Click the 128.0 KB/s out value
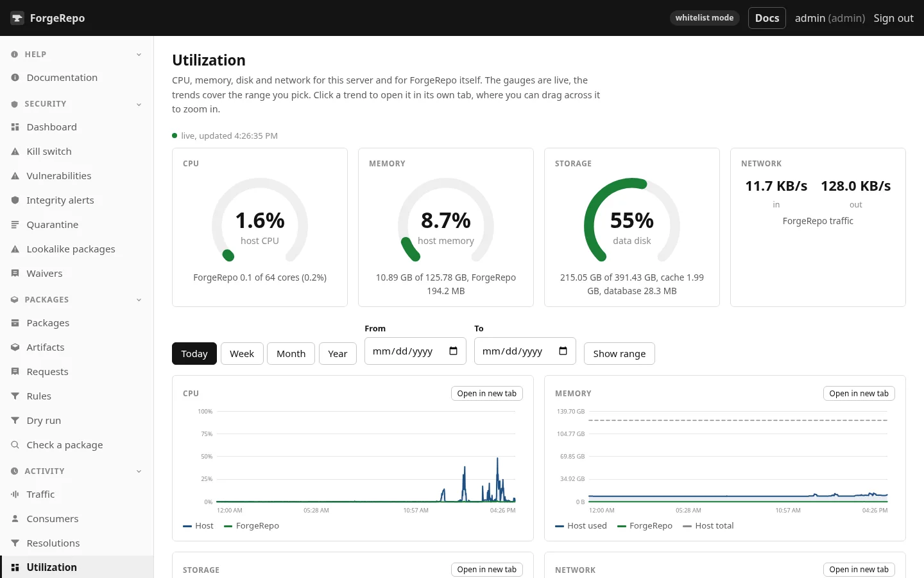This screenshot has height=578, width=924. coord(856,186)
